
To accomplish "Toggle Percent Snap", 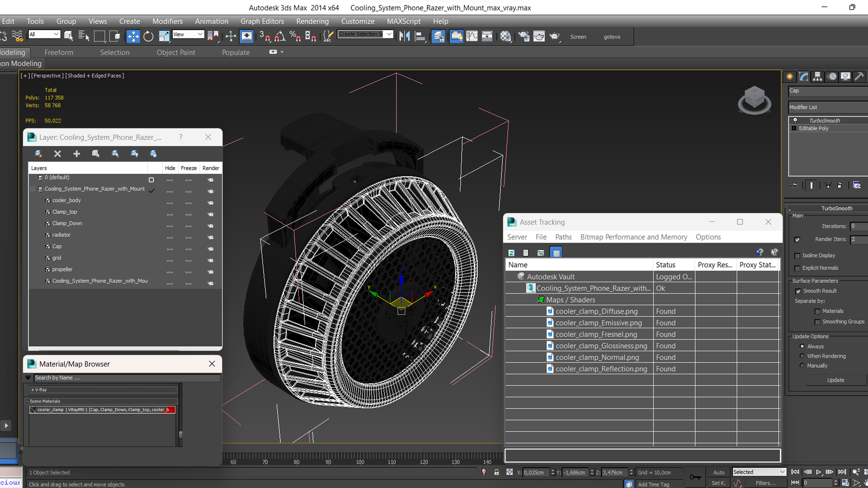I will (295, 36).
